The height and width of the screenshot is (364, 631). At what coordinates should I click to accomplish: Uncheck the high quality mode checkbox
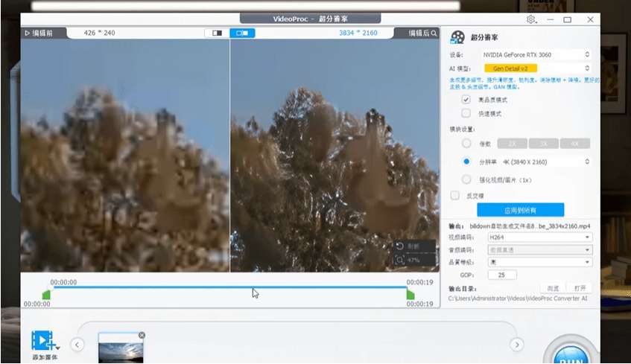coord(466,99)
